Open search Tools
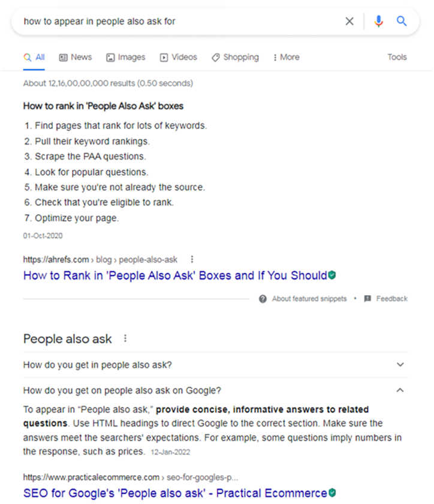434x504 pixels. click(397, 57)
